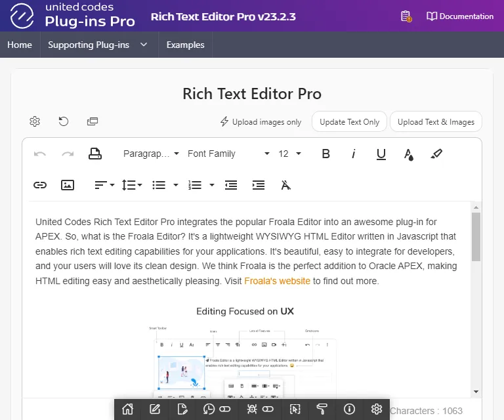Apply italic formatting
This screenshot has height=420, width=504.
tap(353, 154)
